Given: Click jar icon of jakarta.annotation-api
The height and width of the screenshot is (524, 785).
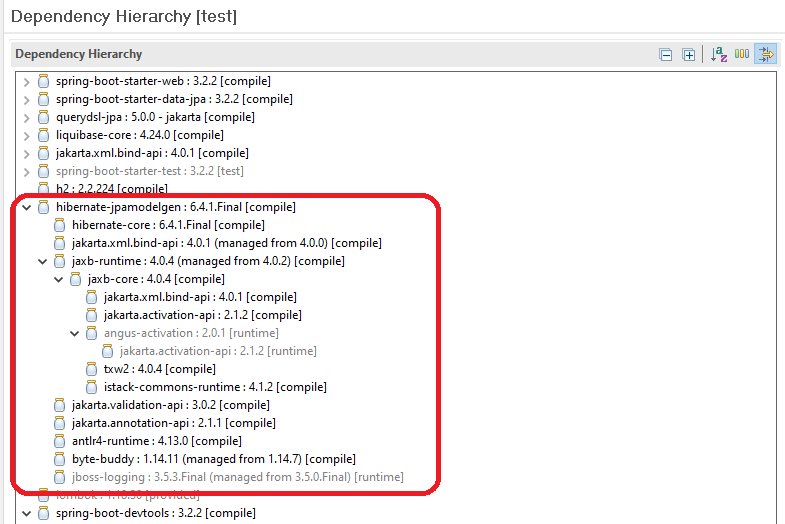Looking at the screenshot, I should [60, 423].
